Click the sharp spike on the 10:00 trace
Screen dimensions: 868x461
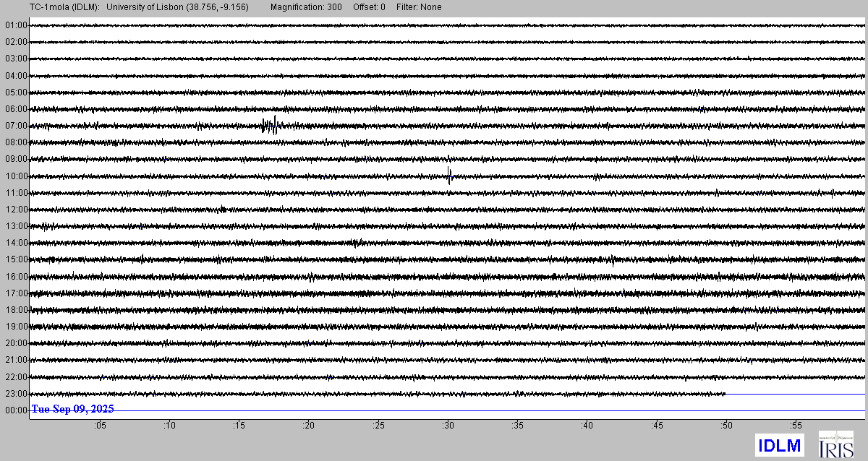449,176
